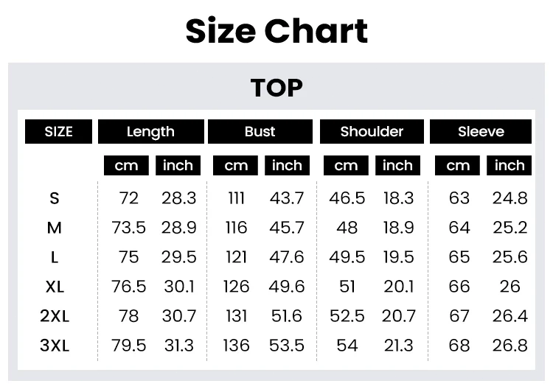Image resolution: width=553 pixels, height=392 pixels.
Task: Click the inch label under Bust
Action: click(x=287, y=166)
